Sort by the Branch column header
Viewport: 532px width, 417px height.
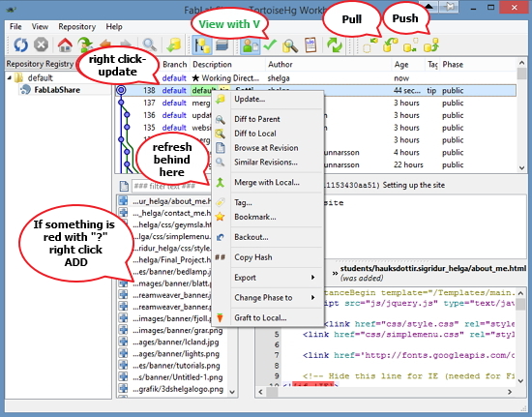point(174,64)
